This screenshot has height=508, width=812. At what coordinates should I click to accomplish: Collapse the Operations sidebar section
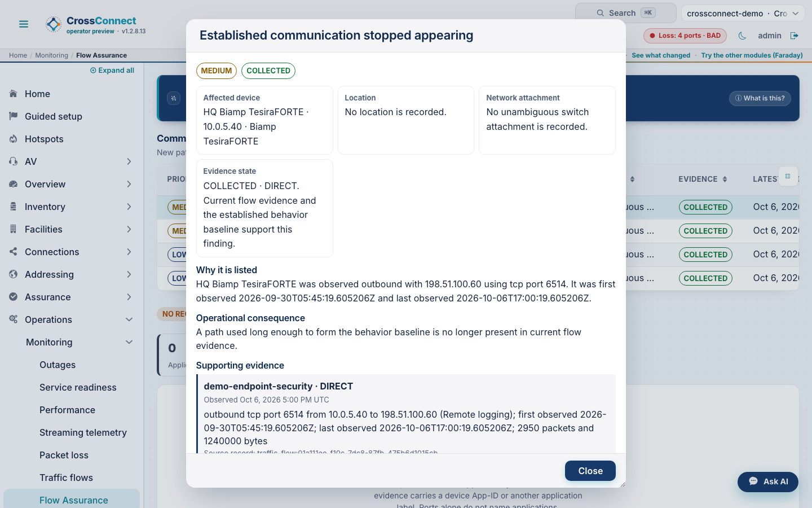[x=72, y=319]
